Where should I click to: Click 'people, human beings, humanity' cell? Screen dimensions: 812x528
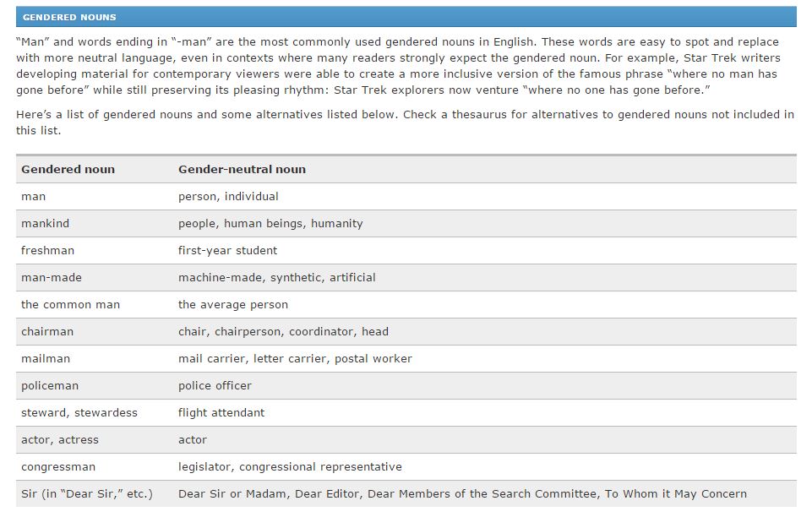(270, 224)
